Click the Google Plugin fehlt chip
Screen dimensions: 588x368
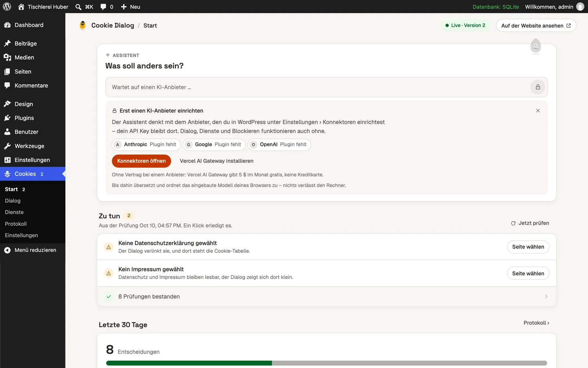[214, 144]
